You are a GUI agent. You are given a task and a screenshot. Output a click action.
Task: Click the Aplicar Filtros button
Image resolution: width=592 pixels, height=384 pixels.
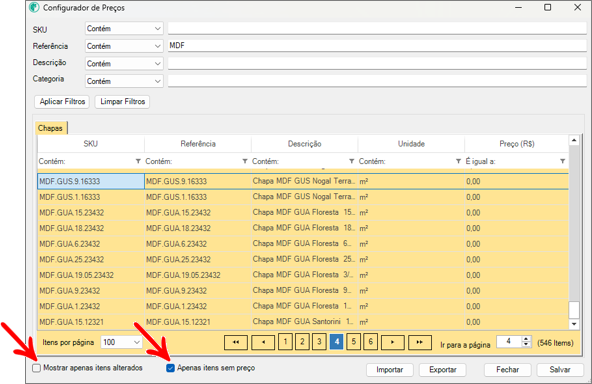click(x=62, y=102)
